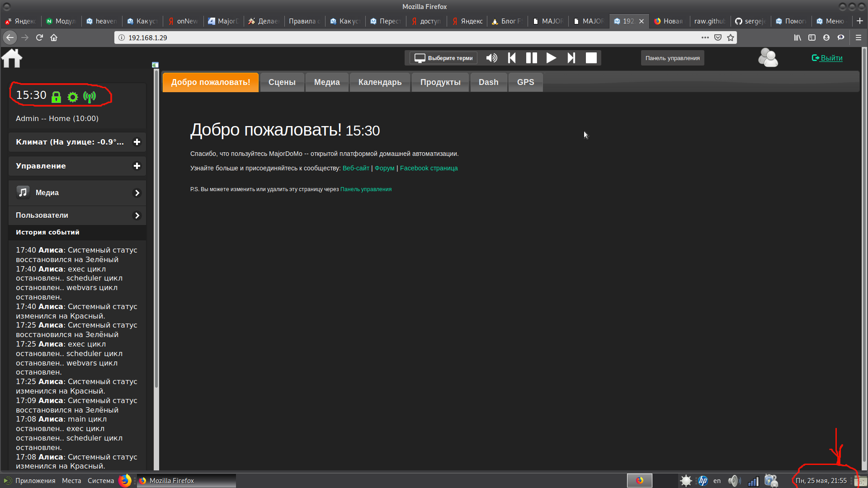Mute audio with the speaker icon
868x488 pixels.
tap(492, 58)
